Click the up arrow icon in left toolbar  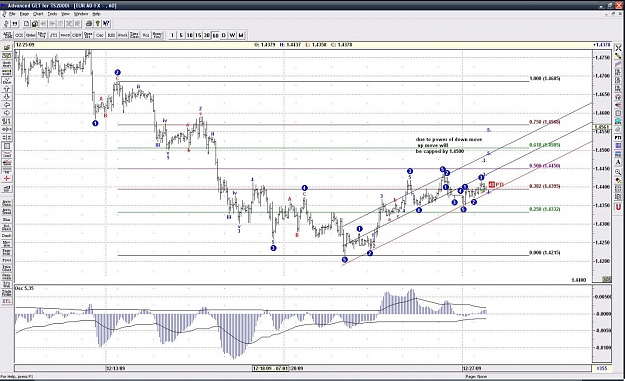point(7,88)
